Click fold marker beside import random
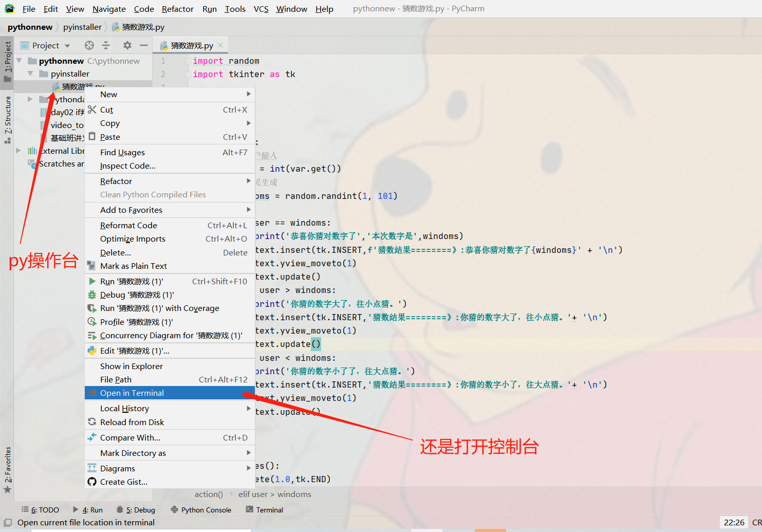The image size is (762, 532). point(189,61)
